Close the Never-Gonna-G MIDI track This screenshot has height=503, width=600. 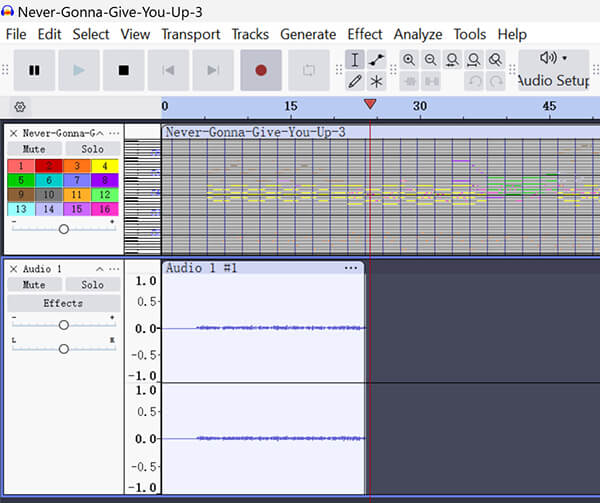tap(13, 133)
